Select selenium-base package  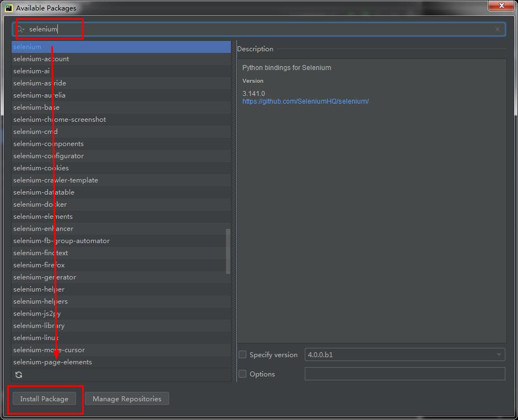[121, 107]
